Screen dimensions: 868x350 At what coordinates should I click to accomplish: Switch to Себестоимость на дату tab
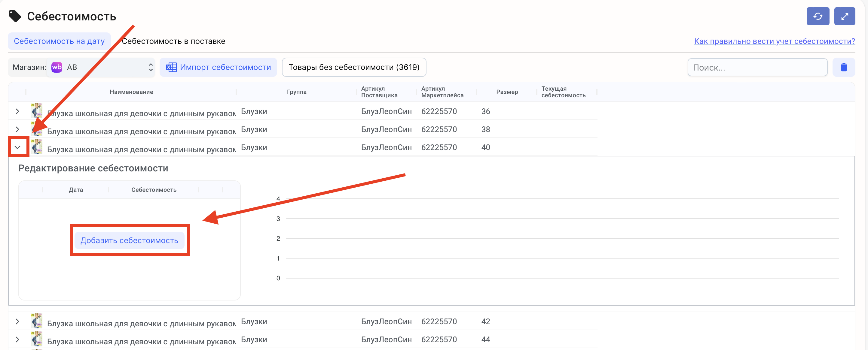(59, 41)
